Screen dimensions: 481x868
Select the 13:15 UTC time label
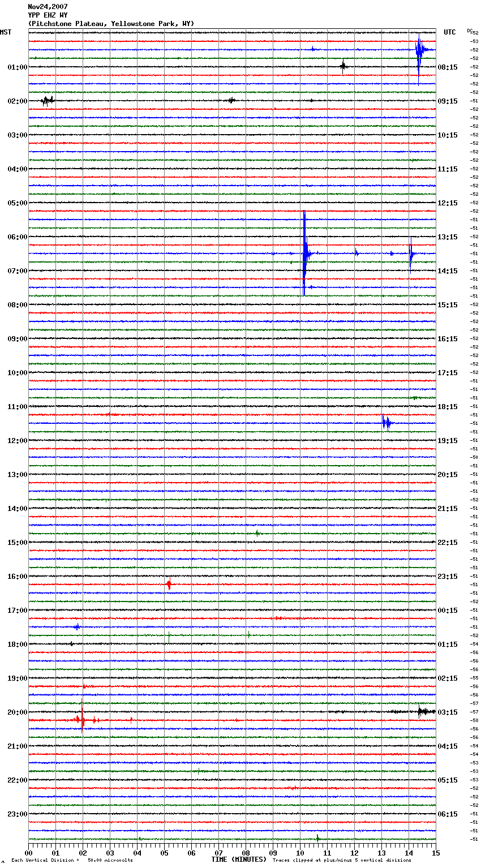(448, 237)
